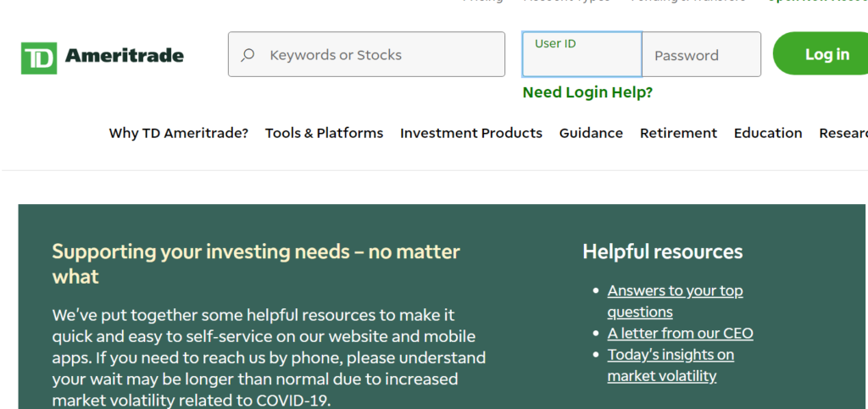Open the Education menu
This screenshot has width=868, height=409.
tap(768, 133)
